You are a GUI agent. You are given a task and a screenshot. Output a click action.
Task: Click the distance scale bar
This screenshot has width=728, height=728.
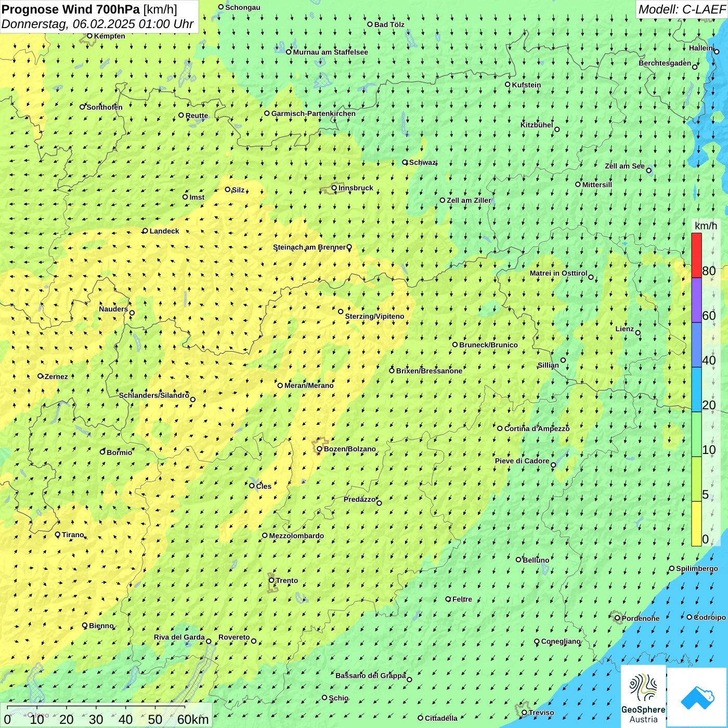(96, 706)
